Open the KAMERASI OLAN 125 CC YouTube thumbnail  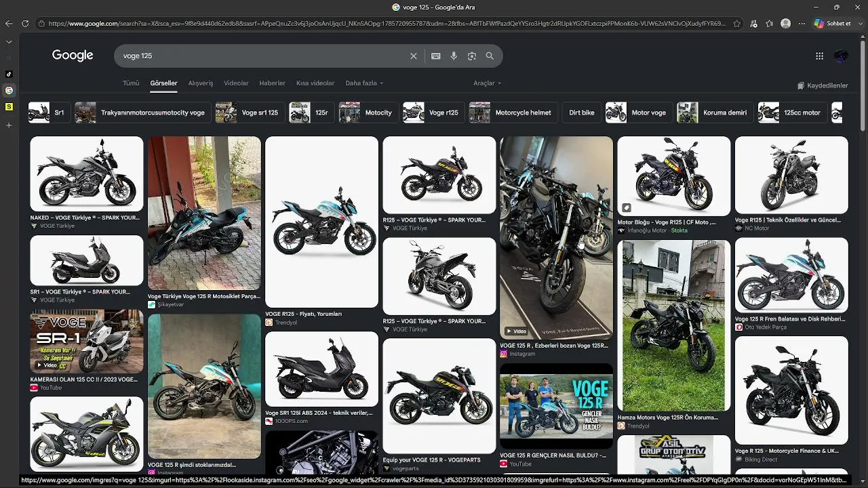[87, 342]
